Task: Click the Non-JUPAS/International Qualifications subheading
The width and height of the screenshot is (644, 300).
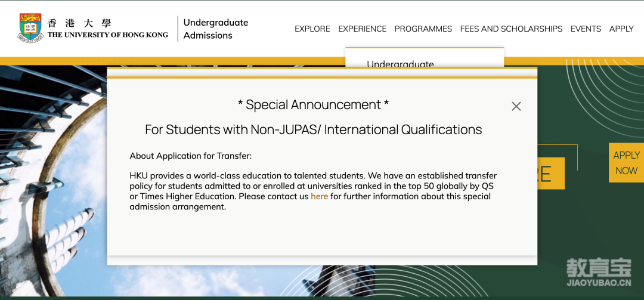Action: 314,130
